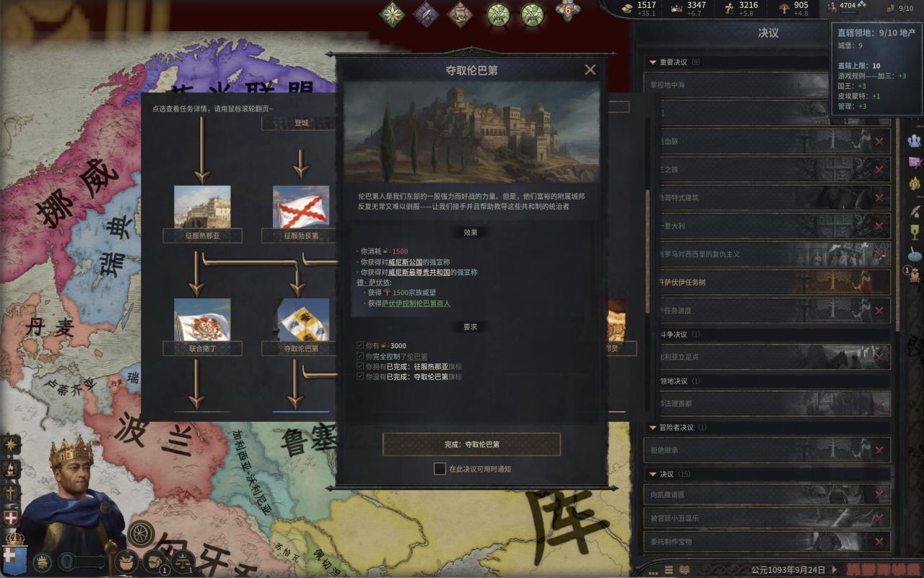Hide the 向凯撒请愿 decision with its X toggle

pos(879,495)
